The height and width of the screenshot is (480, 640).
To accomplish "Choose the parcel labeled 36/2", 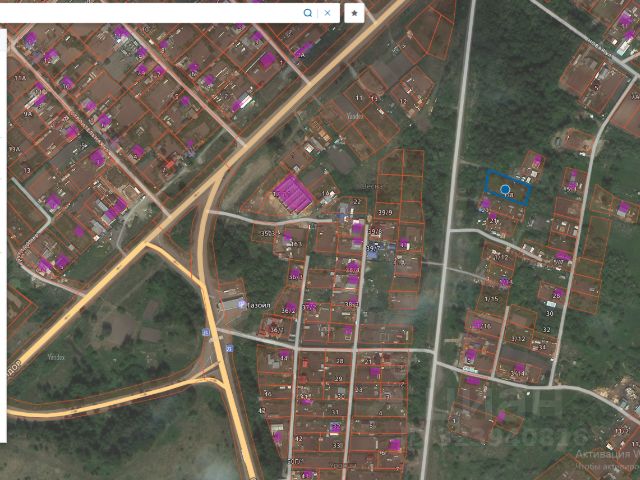I will pos(288,311).
